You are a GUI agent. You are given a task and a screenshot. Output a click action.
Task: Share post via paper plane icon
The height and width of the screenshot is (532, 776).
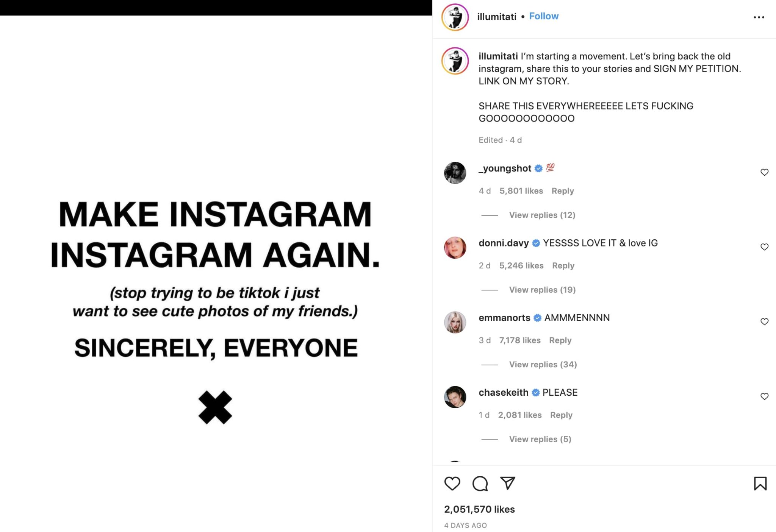coord(507,483)
